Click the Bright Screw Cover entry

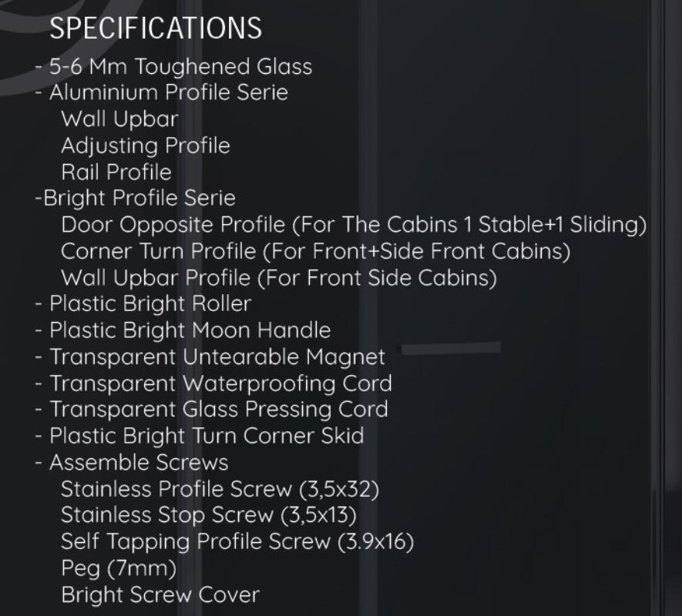160,594
